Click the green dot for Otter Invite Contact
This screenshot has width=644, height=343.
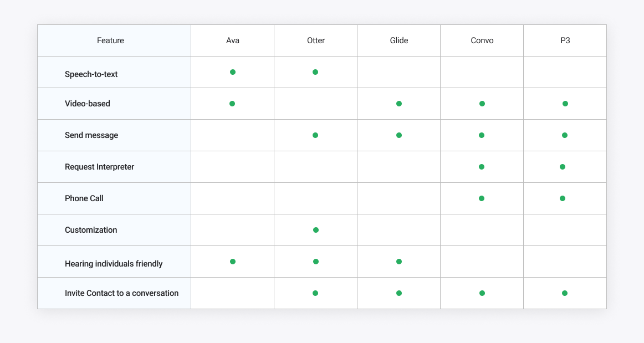click(x=315, y=293)
